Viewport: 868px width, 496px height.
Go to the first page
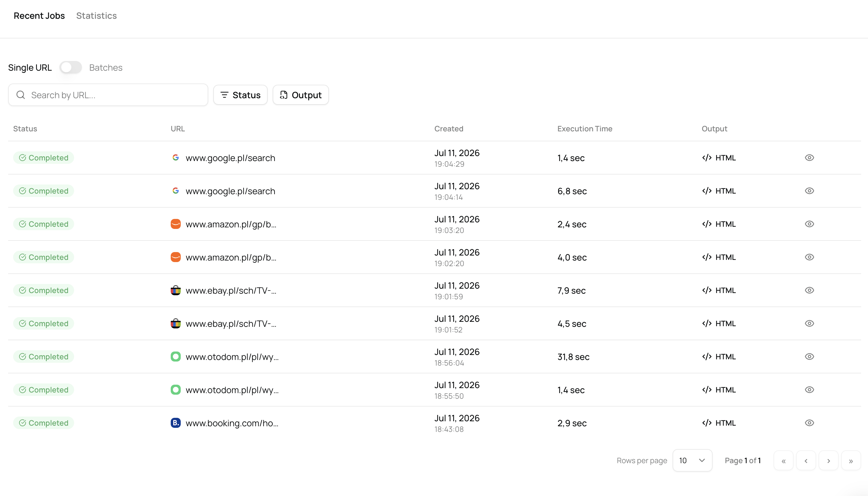[784, 461]
